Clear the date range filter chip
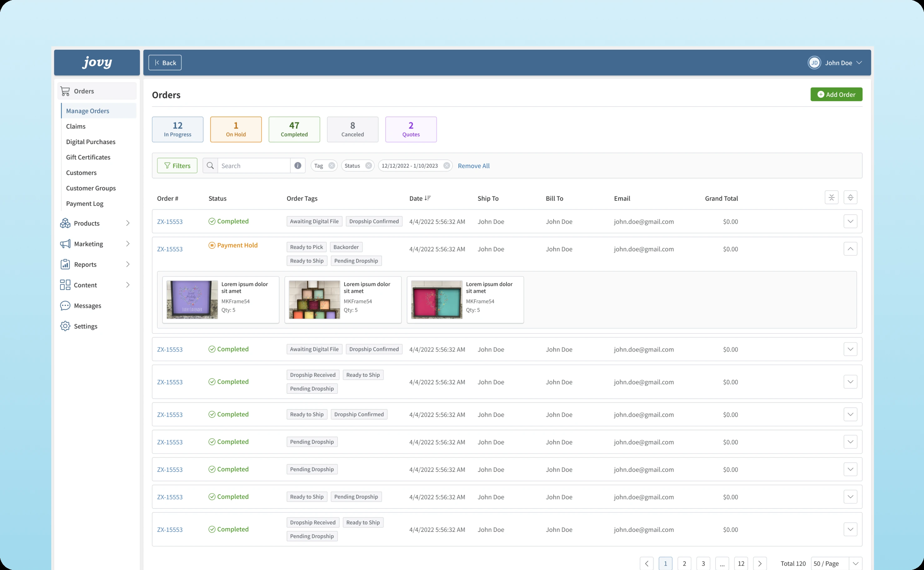This screenshot has width=924, height=570. (x=446, y=166)
